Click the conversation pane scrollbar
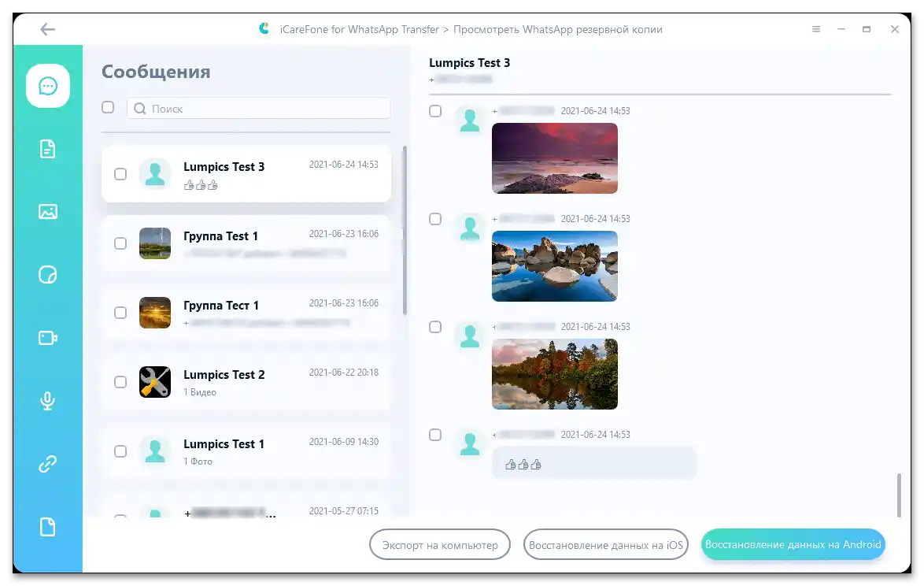Viewport: 924px width, 586px height. click(x=899, y=495)
